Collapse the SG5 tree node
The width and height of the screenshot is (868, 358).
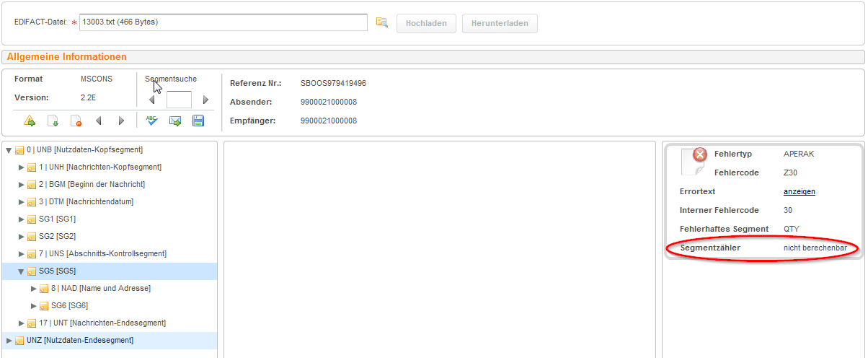(x=22, y=271)
